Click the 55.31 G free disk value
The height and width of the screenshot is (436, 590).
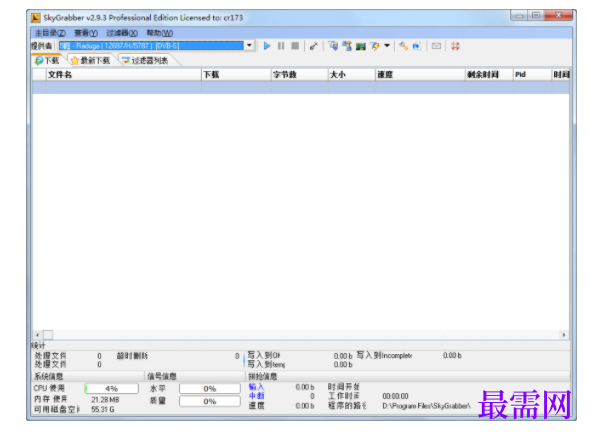(102, 409)
